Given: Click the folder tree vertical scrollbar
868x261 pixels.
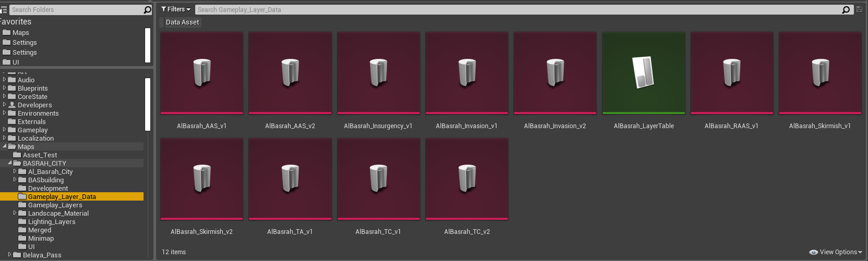Looking at the screenshot, I should click(x=148, y=104).
